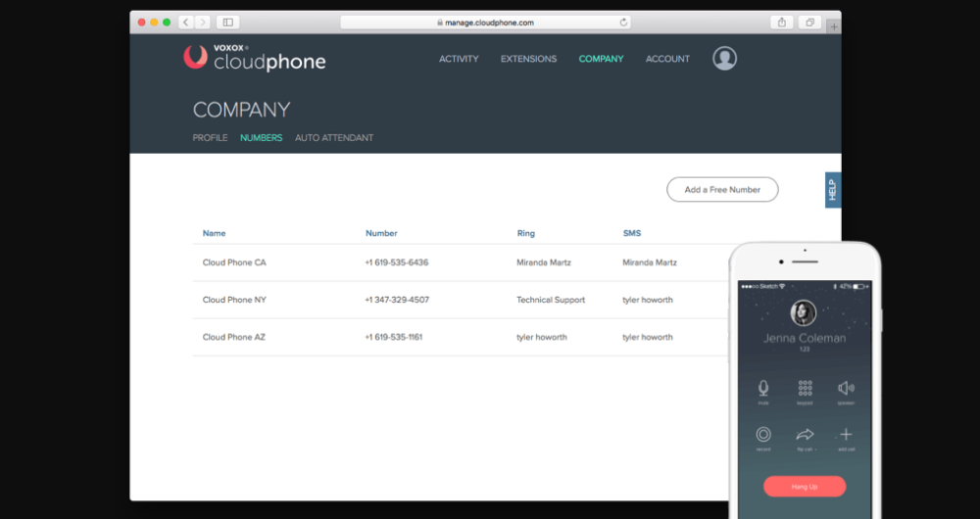
Task: Open the user profile avatar icon
Action: (724, 59)
